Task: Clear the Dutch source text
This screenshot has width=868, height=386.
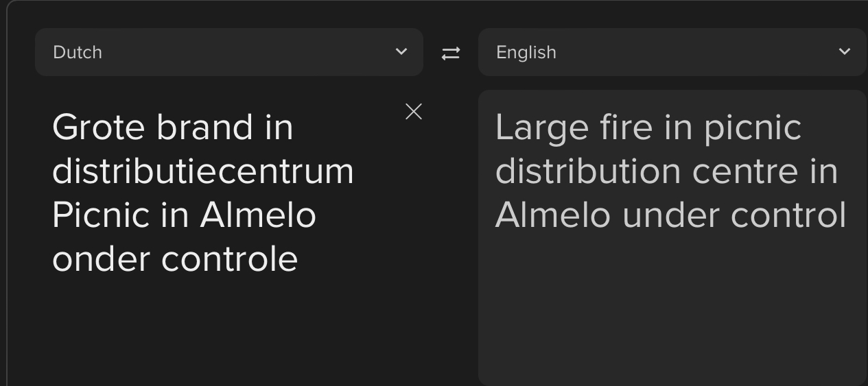Action: [x=414, y=112]
